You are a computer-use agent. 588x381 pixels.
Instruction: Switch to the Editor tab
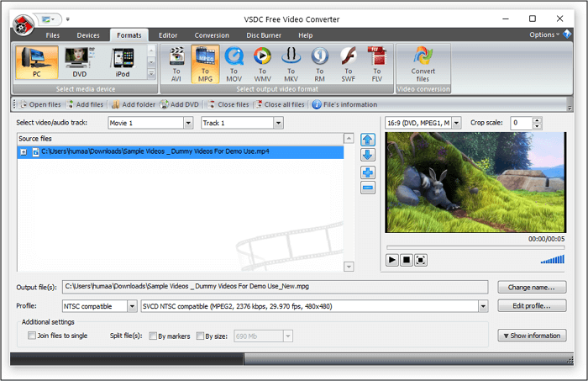[168, 35]
